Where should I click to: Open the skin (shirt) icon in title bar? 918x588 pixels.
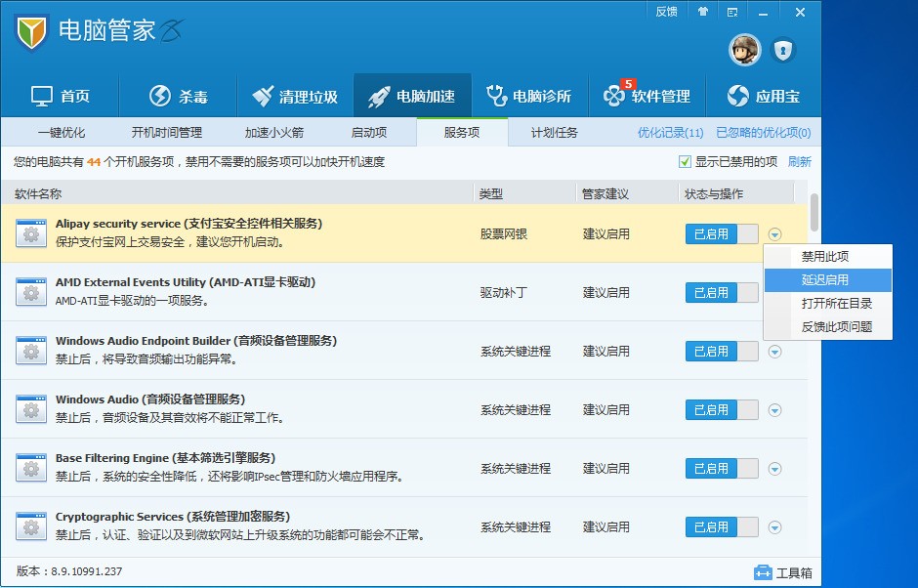tap(703, 12)
